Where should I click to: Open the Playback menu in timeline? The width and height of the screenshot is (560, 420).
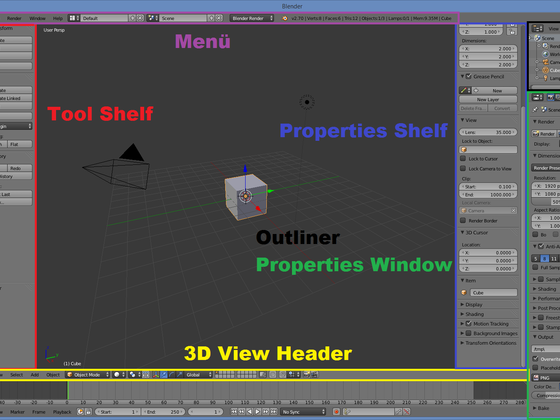(x=62, y=412)
